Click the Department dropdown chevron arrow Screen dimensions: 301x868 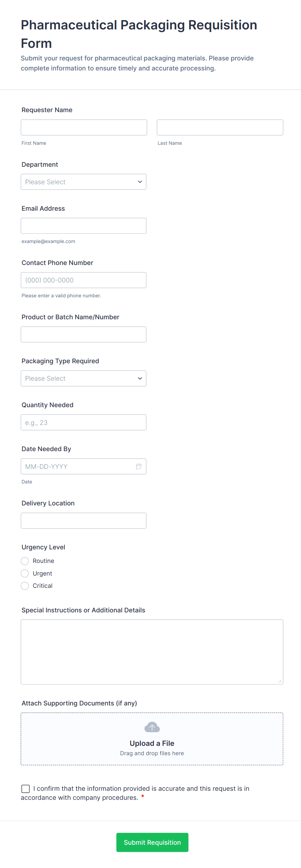pyautogui.click(x=140, y=182)
